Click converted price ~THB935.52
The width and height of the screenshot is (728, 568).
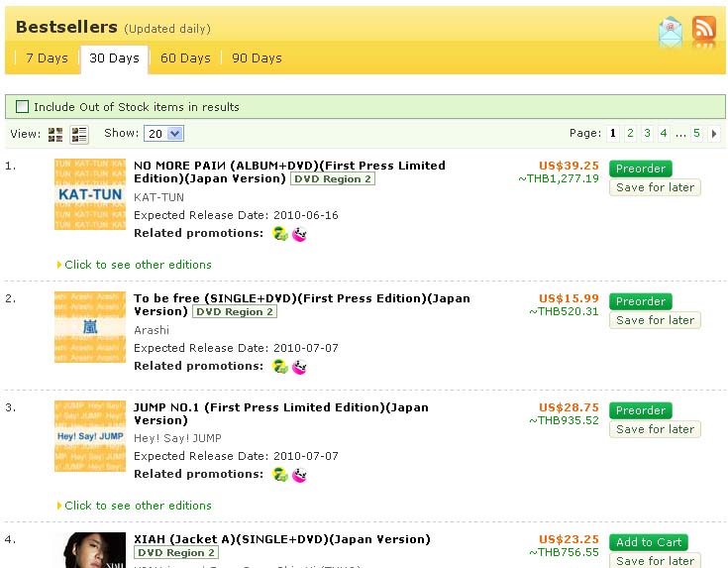point(565,420)
